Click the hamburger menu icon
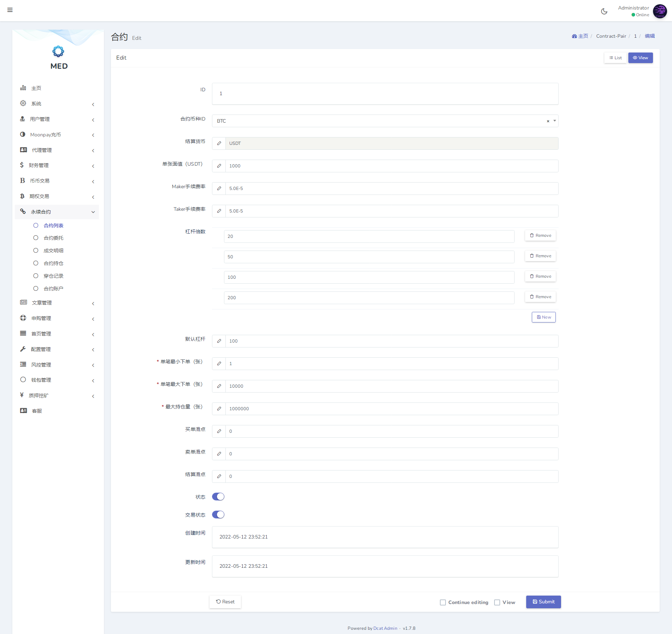This screenshot has height=634, width=672. 10,10
